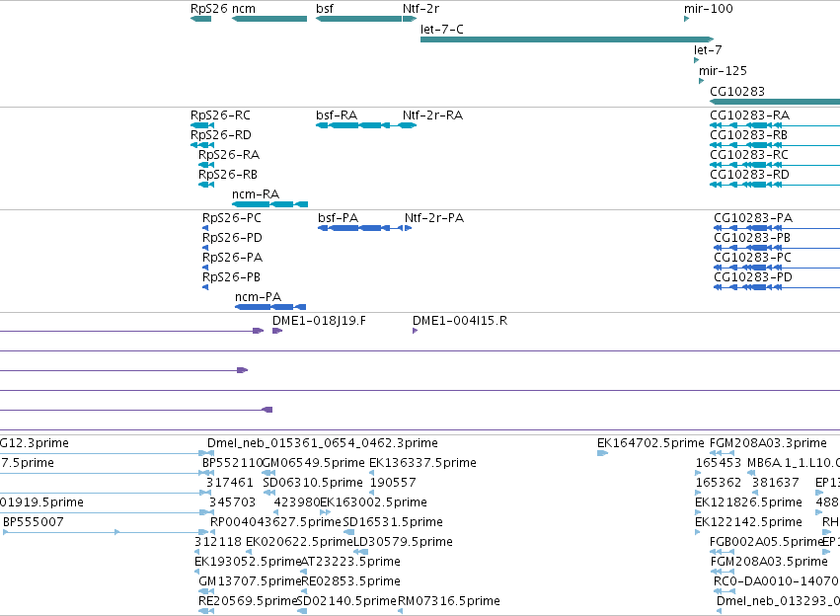Screen dimensions: 840x616
Task: Select the ncm-RA transcript
Action: click(270, 204)
